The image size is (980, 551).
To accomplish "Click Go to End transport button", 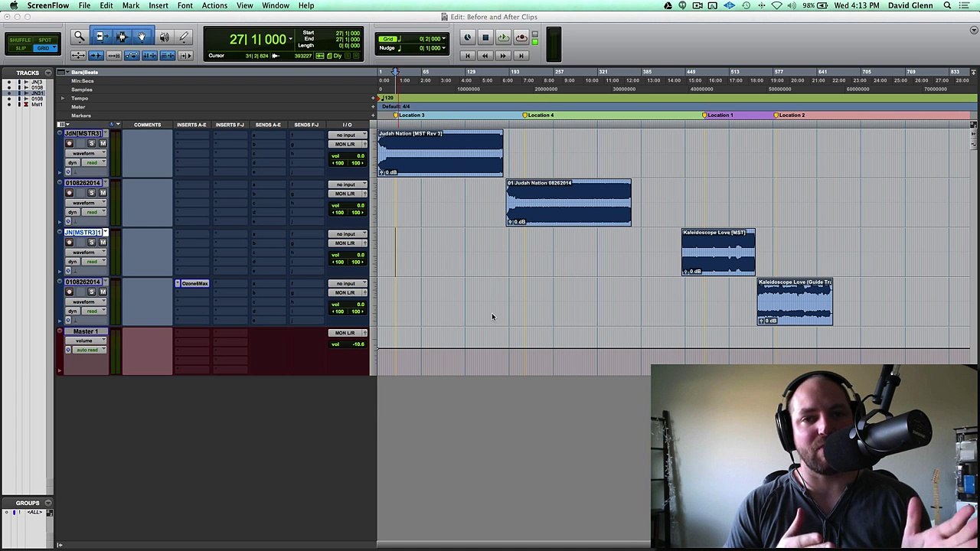I will pyautogui.click(x=521, y=56).
